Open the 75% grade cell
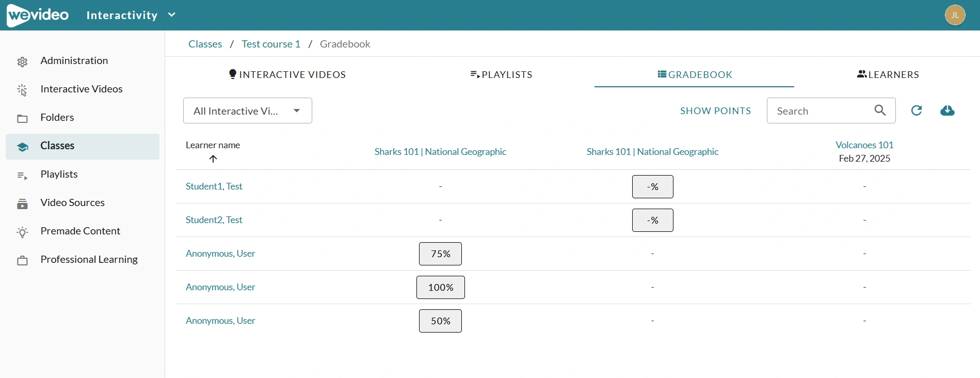 440,254
